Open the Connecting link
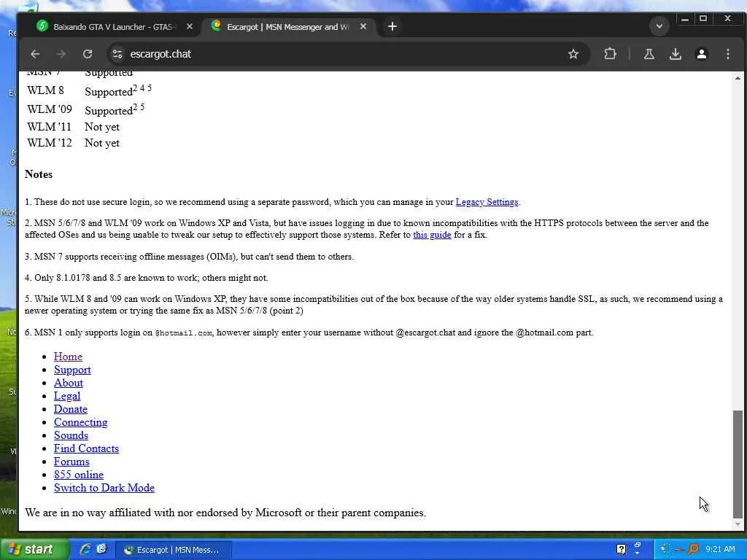 coord(80,422)
